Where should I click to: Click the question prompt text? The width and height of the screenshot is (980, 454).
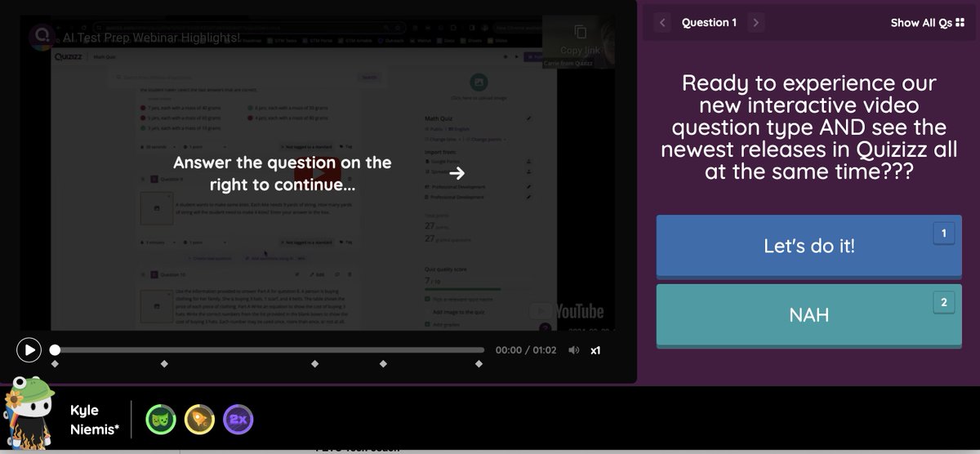809,128
